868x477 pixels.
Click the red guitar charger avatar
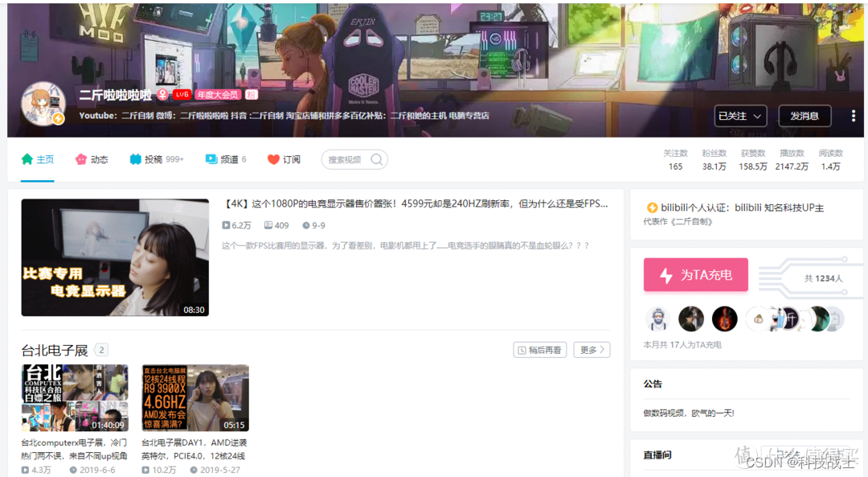pyautogui.click(x=725, y=319)
